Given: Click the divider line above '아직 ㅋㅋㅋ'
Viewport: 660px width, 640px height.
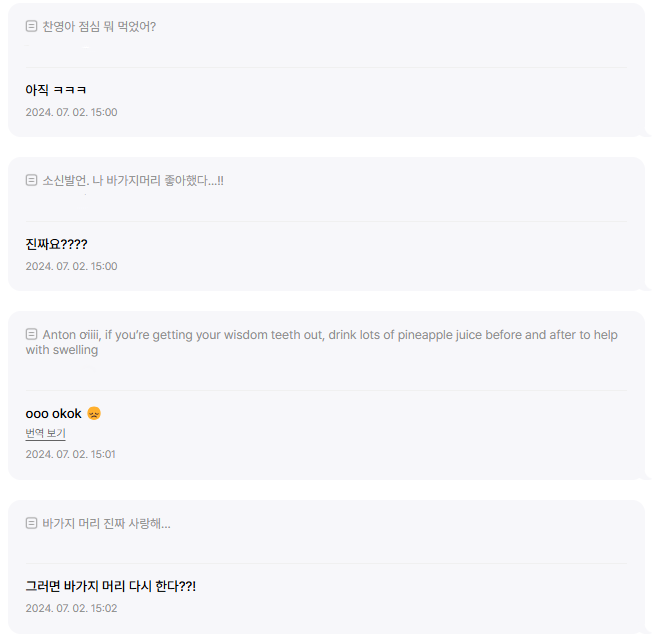Looking at the screenshot, I should (326, 67).
